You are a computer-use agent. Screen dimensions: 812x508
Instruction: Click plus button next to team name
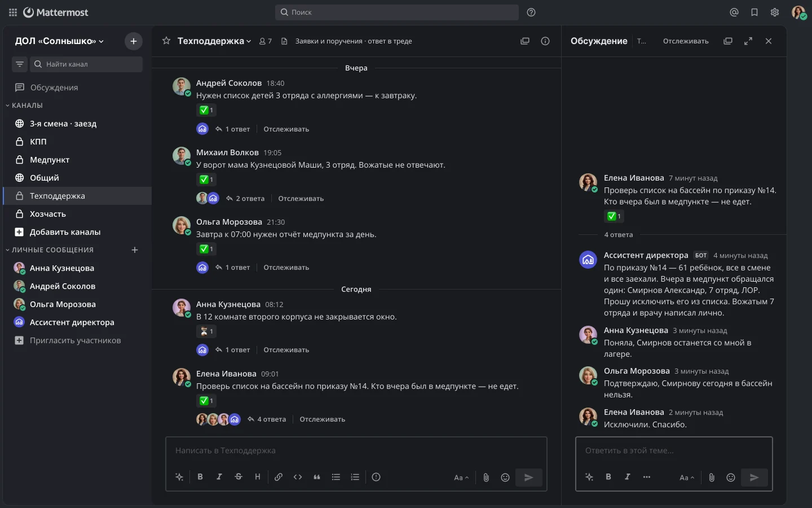[x=134, y=41]
